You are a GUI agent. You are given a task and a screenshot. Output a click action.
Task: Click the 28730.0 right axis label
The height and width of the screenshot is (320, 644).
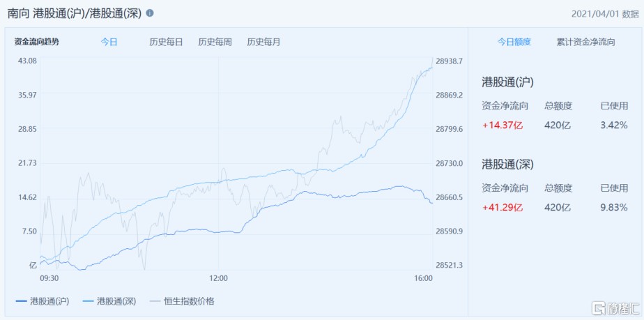pyautogui.click(x=450, y=163)
